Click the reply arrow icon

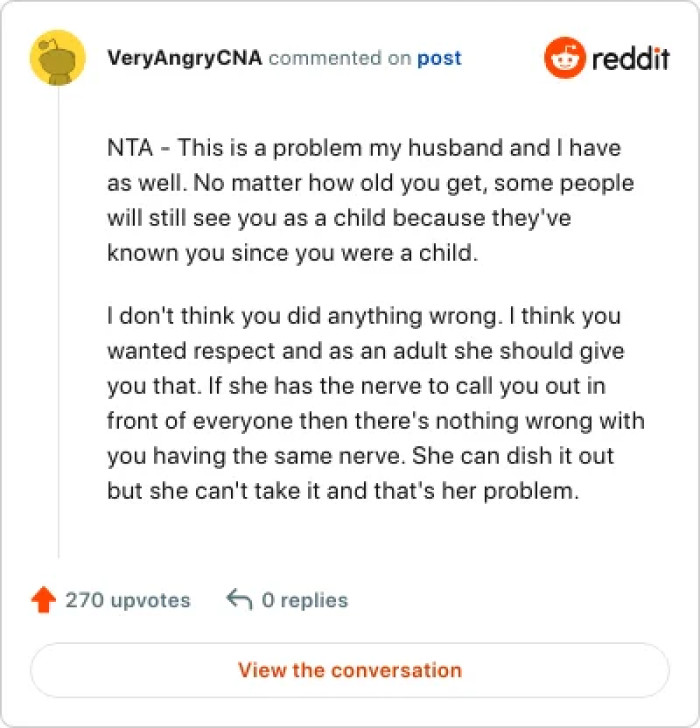(238, 600)
